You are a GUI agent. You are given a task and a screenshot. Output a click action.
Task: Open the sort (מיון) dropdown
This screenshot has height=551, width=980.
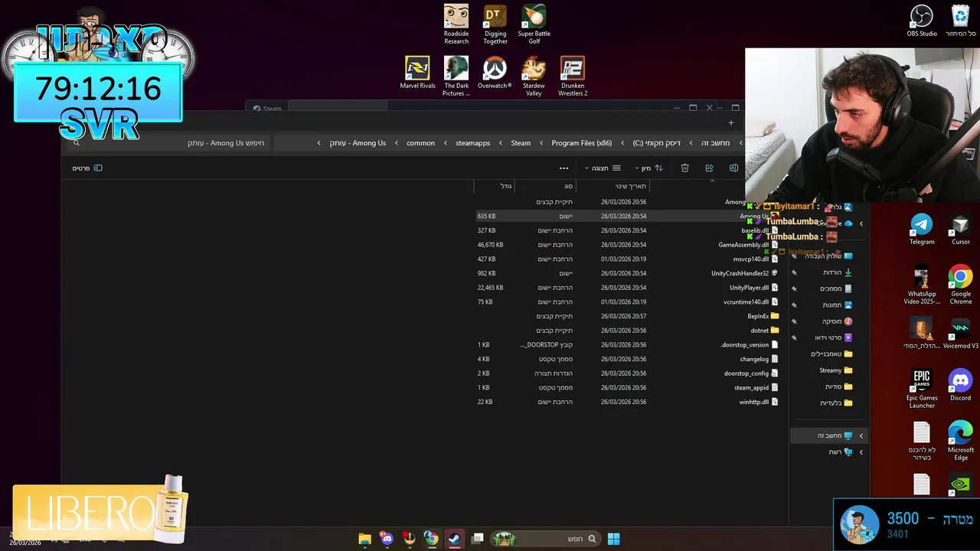point(648,168)
